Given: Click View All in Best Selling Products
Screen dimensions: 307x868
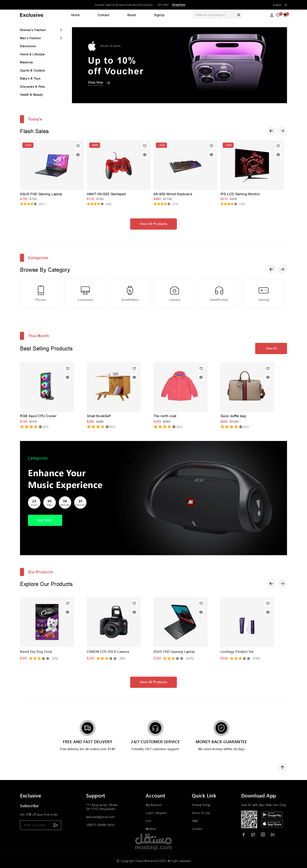Looking at the screenshot, I should [x=271, y=348].
